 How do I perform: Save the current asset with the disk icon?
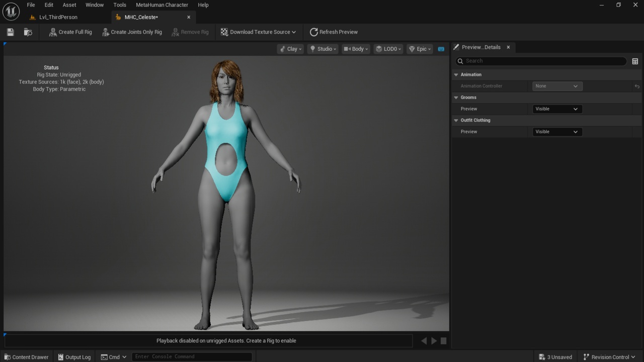point(10,32)
